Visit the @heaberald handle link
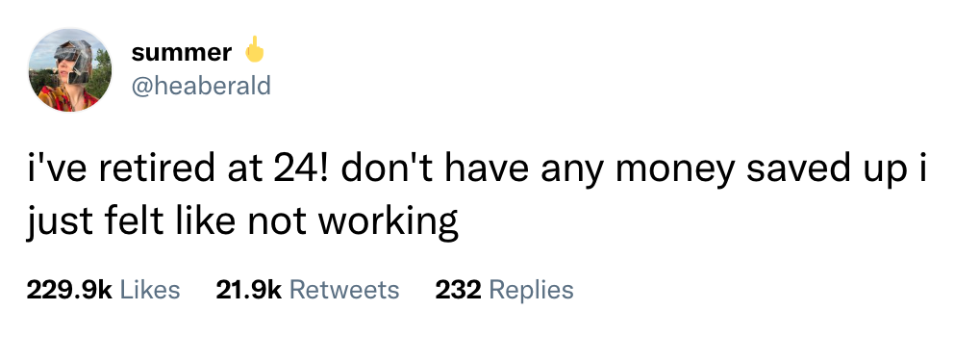 click(201, 86)
